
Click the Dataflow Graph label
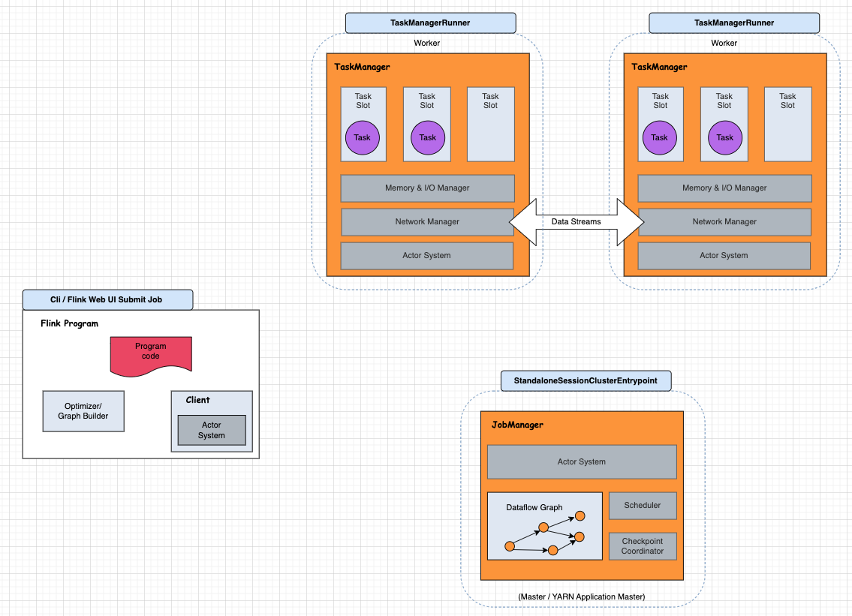(534, 507)
